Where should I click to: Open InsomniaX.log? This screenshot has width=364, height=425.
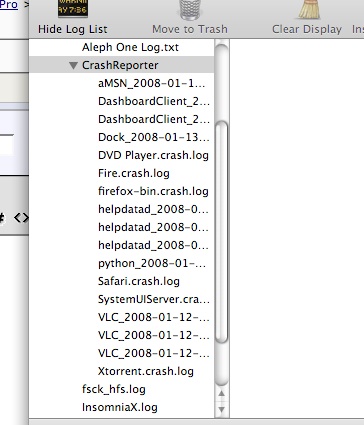point(120,407)
